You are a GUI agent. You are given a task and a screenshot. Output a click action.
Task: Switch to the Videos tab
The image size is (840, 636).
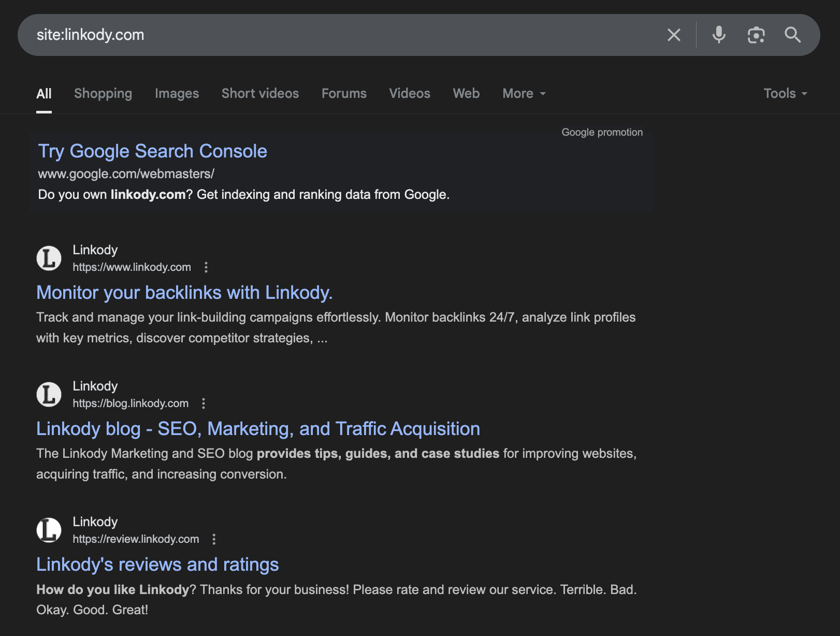tap(410, 94)
